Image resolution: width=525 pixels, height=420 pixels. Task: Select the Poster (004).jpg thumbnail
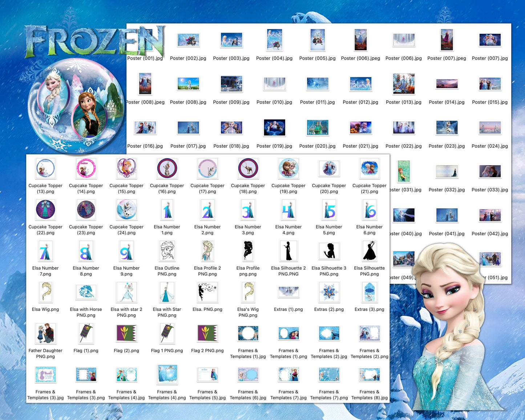click(x=274, y=40)
